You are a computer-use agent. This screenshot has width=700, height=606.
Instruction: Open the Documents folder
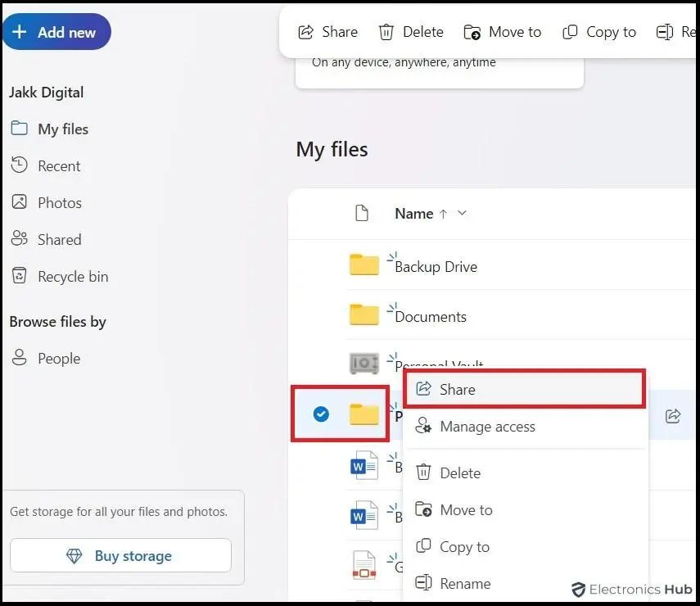click(431, 317)
